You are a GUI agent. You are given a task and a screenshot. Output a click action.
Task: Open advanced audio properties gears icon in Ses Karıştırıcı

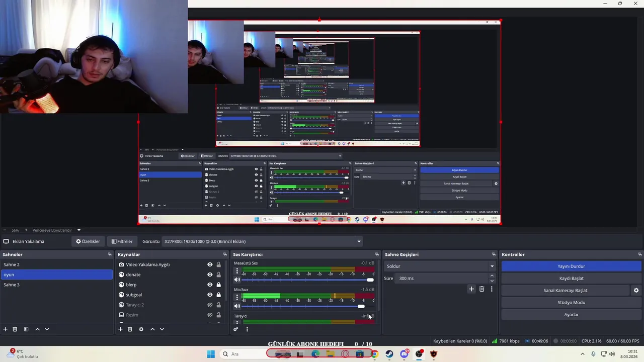coord(235,329)
